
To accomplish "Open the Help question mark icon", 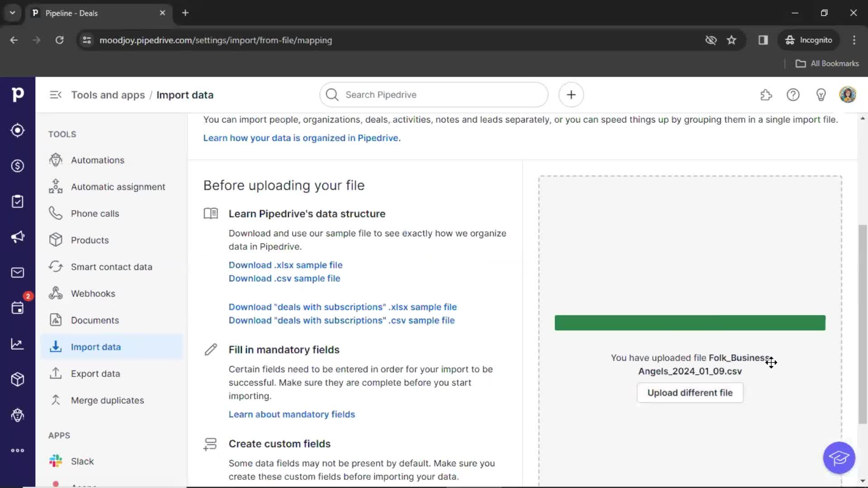I will tap(793, 95).
